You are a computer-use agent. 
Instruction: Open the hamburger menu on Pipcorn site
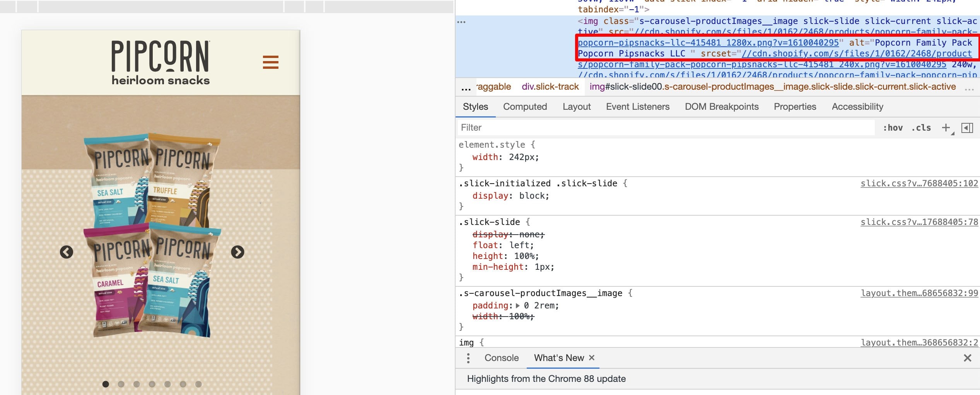(270, 62)
